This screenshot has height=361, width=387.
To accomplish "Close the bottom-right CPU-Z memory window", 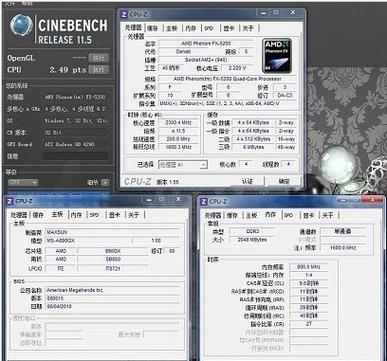I will (x=372, y=200).
